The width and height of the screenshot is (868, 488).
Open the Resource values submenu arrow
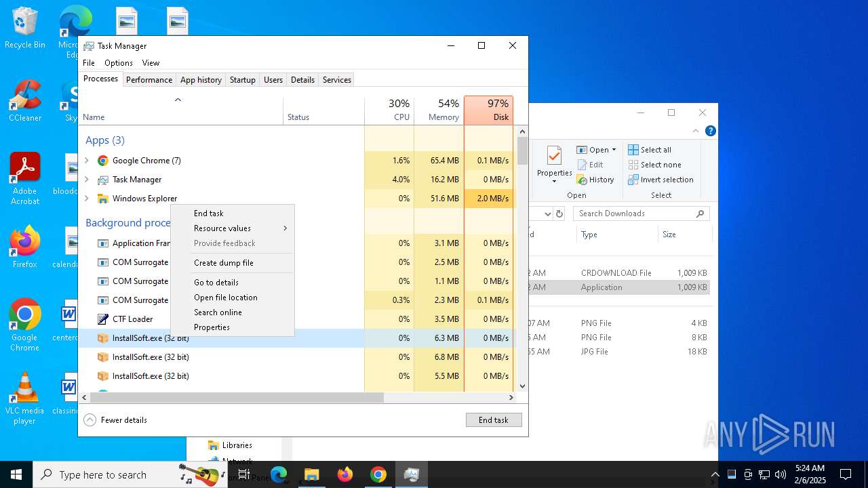(285, 228)
